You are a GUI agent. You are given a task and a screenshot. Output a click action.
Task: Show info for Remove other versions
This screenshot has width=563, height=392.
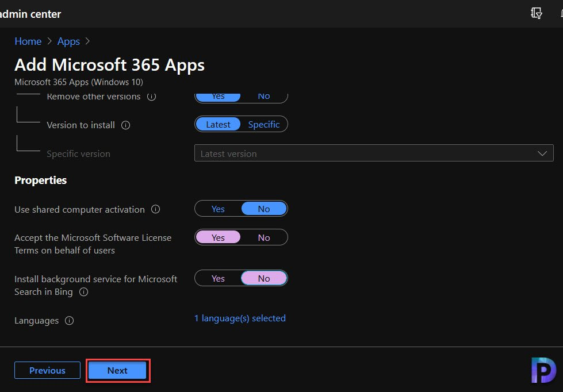pyautogui.click(x=151, y=97)
